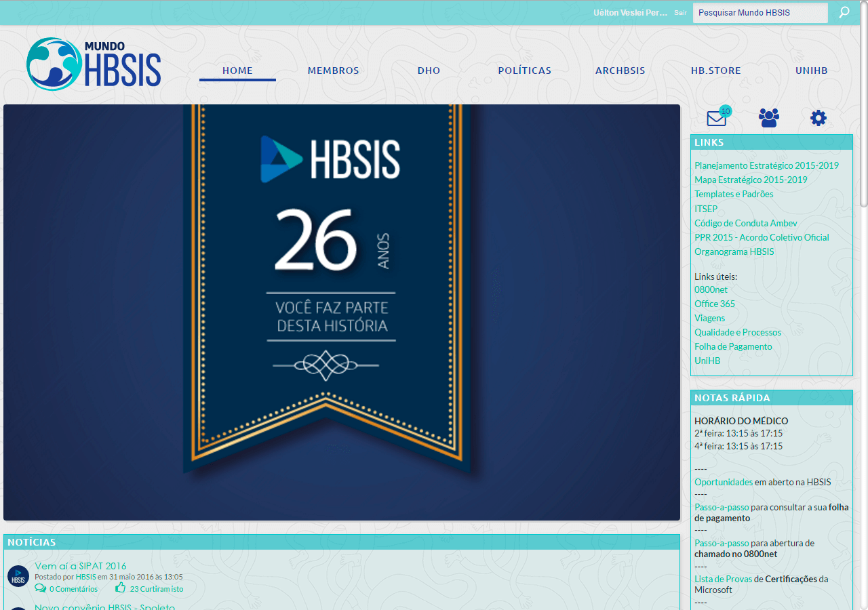Image resolution: width=868 pixels, height=610 pixels.
Task: Click the search magnifier icon
Action: [844, 12]
